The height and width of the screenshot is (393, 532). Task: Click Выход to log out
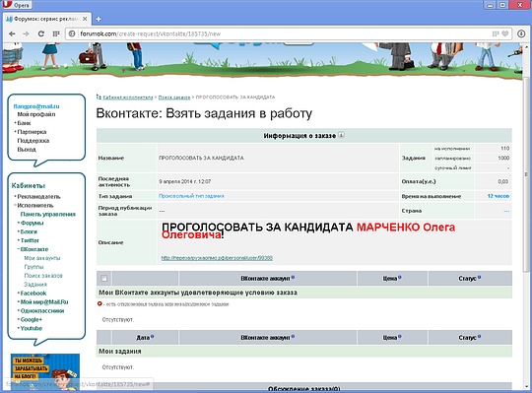point(27,150)
